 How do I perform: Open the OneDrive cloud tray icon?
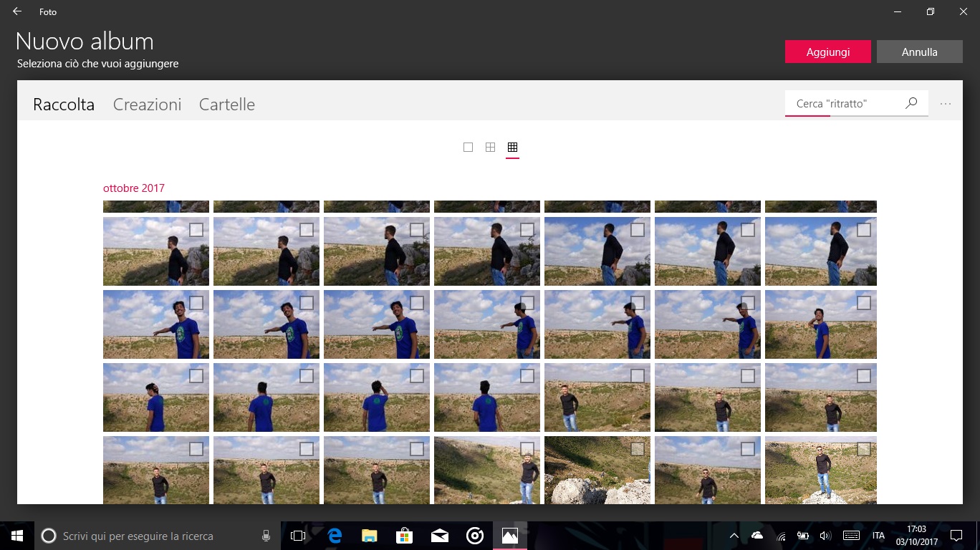[x=757, y=536]
